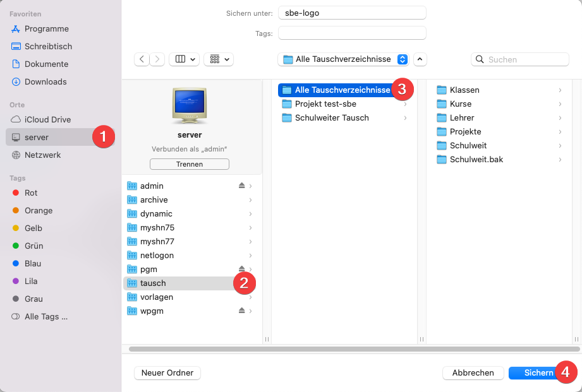Choose the Lila tag
This screenshot has height=392, width=582.
point(25,281)
